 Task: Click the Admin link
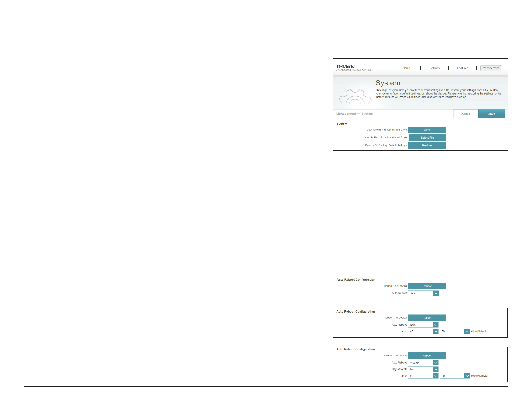pos(466,114)
